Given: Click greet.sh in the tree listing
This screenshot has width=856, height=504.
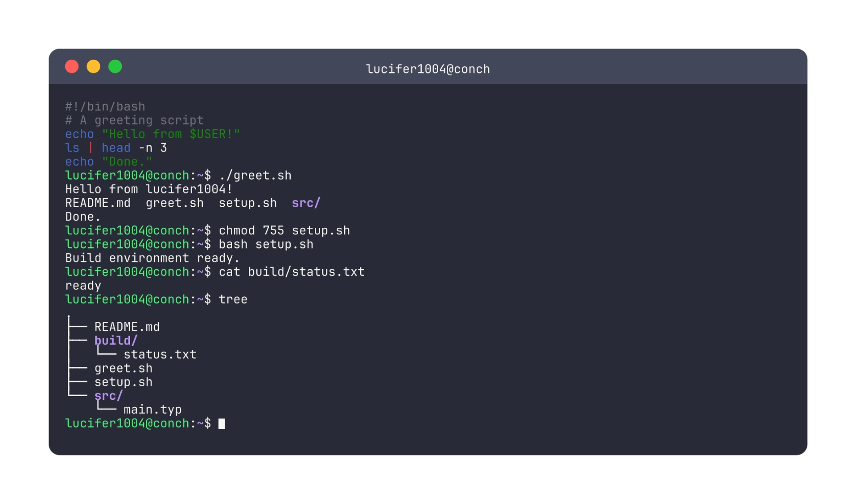Looking at the screenshot, I should pos(123,369).
